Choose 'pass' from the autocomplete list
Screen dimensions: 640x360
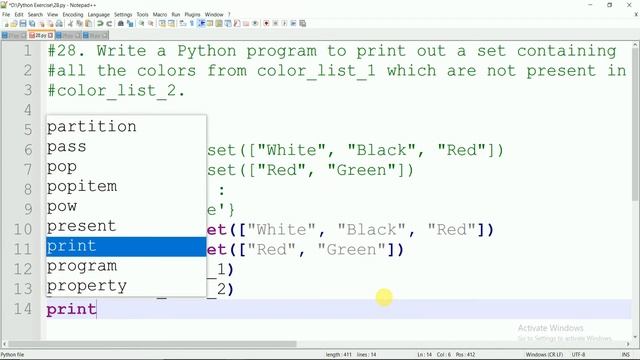(126, 147)
